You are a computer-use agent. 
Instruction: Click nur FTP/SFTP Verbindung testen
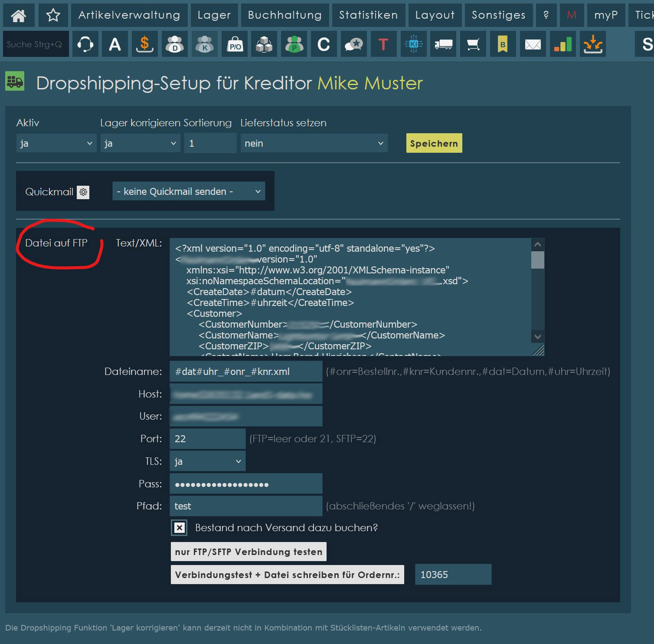[249, 552]
